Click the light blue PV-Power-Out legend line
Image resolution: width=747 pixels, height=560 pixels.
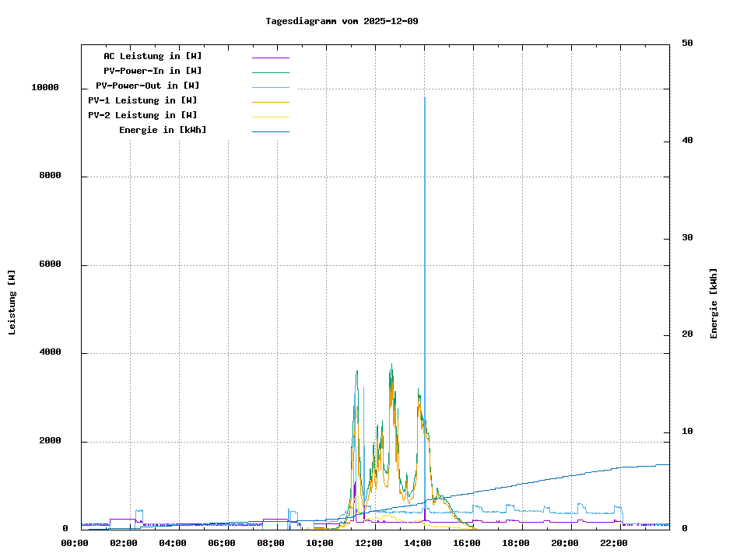pyautogui.click(x=270, y=87)
